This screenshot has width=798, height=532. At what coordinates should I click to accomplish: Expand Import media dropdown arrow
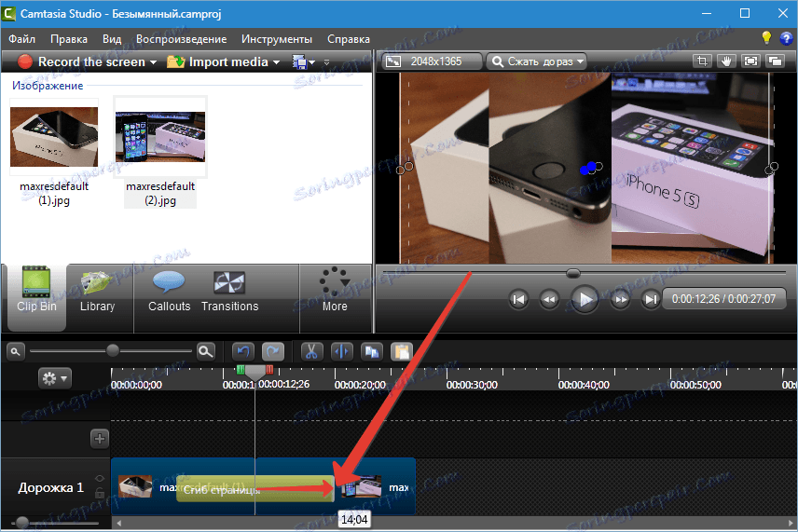(x=276, y=62)
